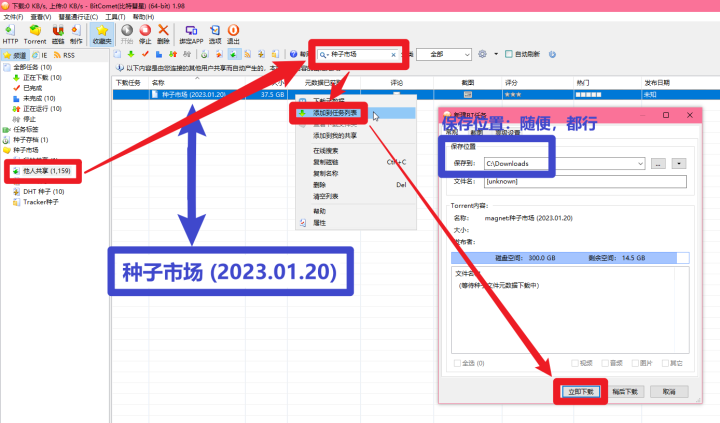Toggle the select all (全选) checkbox in dialog
The width and height of the screenshot is (720, 423).
(457, 363)
